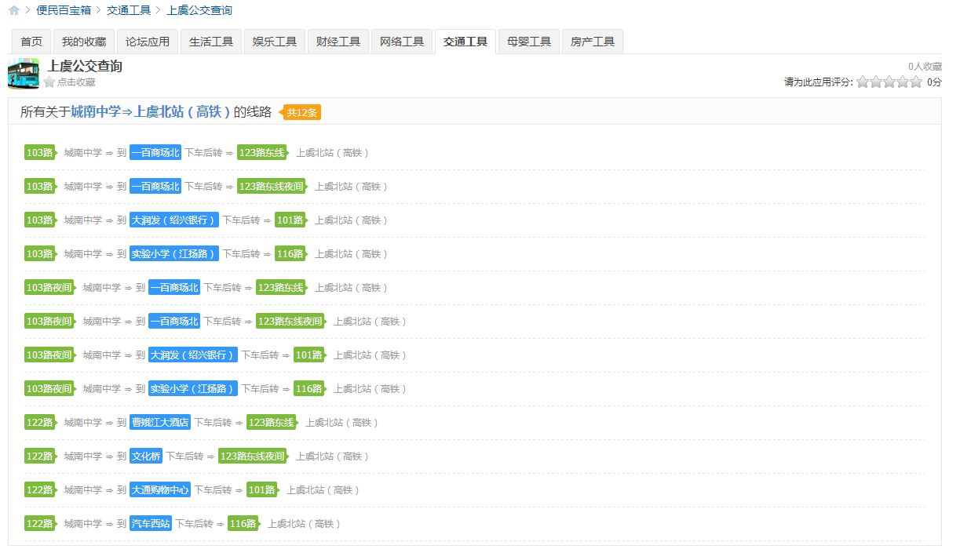Click 大润发（绍兴银行） stop in seventh row
This screenshot has height=560, width=960.
(193, 355)
